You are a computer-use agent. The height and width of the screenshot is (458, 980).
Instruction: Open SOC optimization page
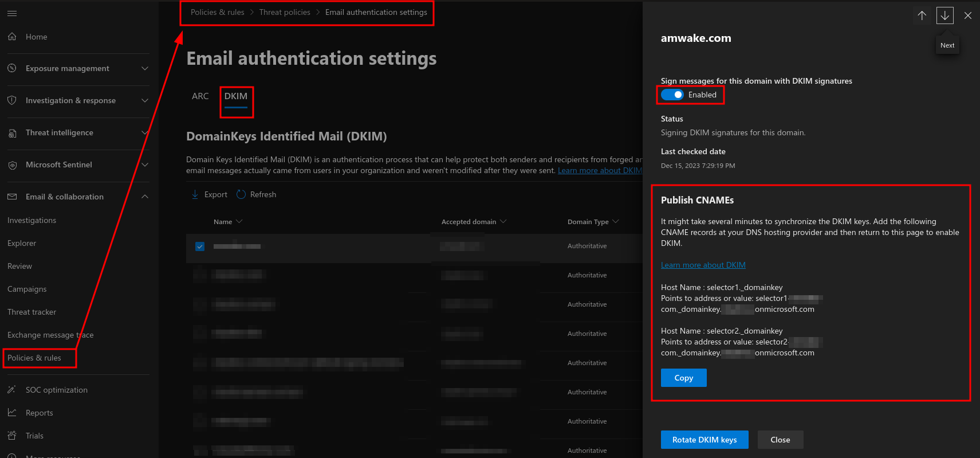(57, 390)
